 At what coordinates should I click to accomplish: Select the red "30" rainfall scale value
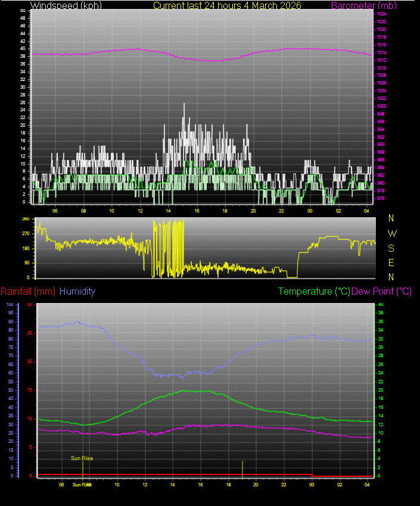click(28, 304)
